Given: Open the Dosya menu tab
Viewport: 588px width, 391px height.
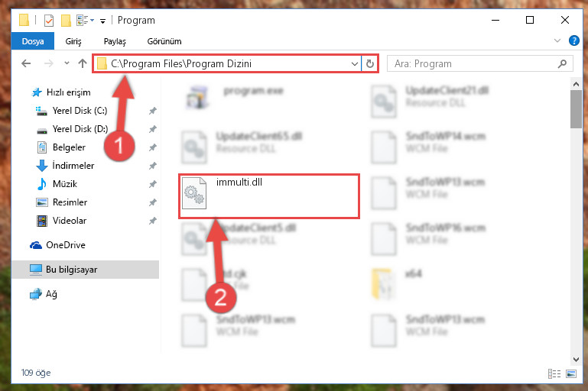Looking at the screenshot, I should (33, 41).
